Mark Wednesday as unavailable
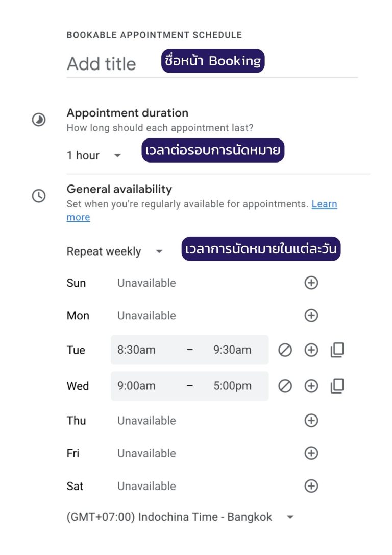The height and width of the screenshot is (555, 392). [285, 386]
